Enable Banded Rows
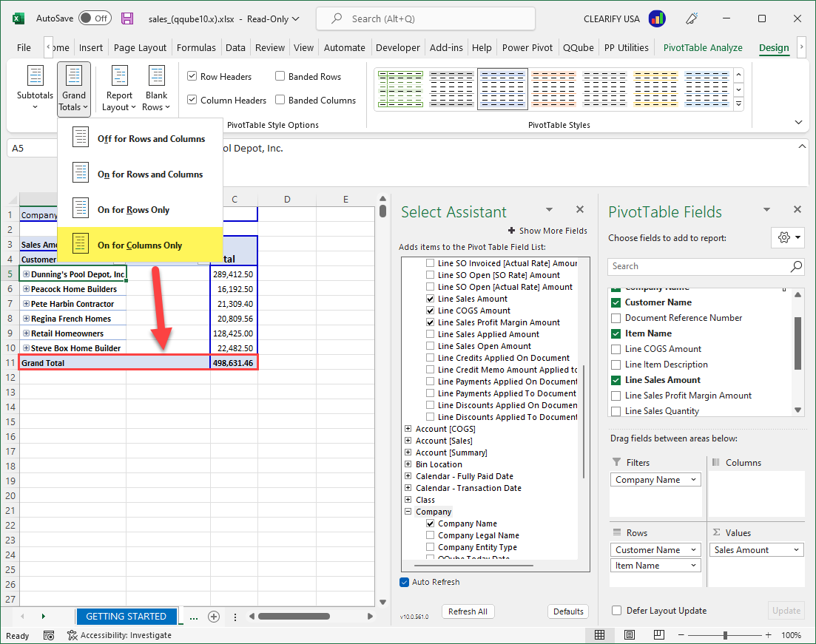816x644 pixels. point(280,76)
